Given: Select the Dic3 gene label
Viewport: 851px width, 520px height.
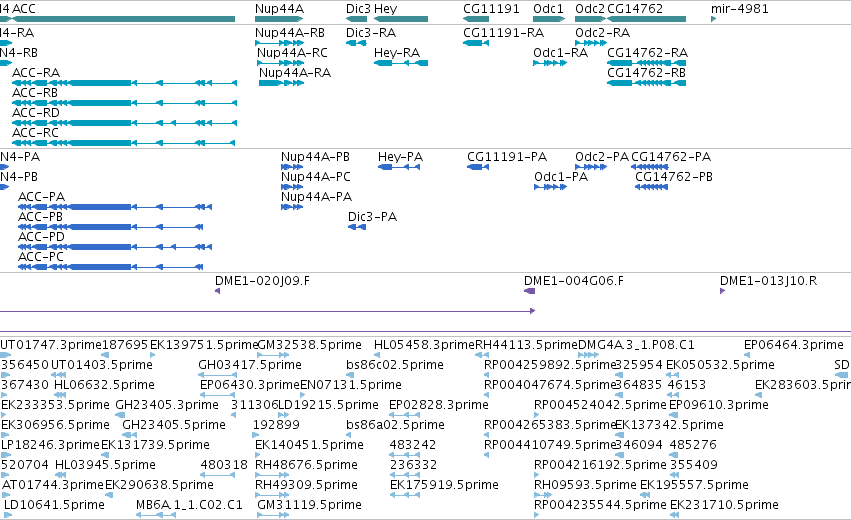Looking at the screenshot, I should tap(358, 9).
